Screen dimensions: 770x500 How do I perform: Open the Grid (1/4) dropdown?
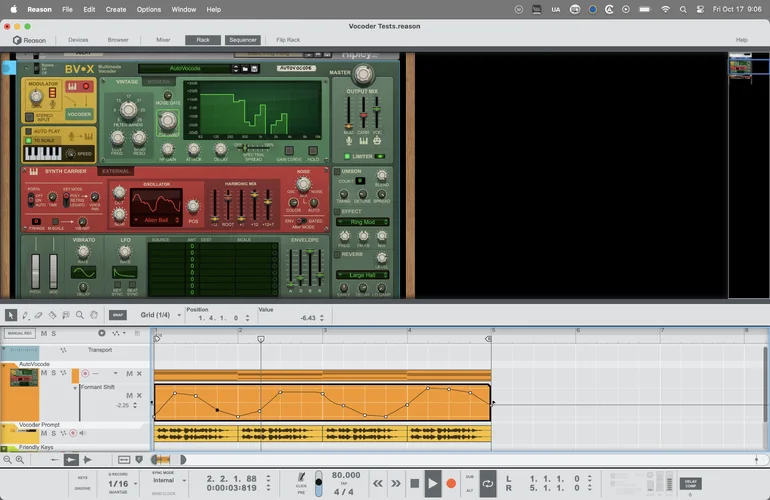pyautogui.click(x=160, y=315)
